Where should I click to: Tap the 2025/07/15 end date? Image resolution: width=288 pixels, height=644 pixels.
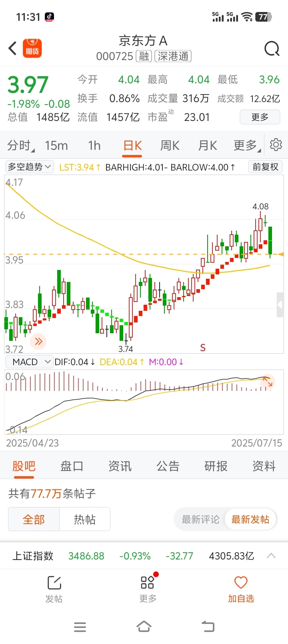pos(256,443)
